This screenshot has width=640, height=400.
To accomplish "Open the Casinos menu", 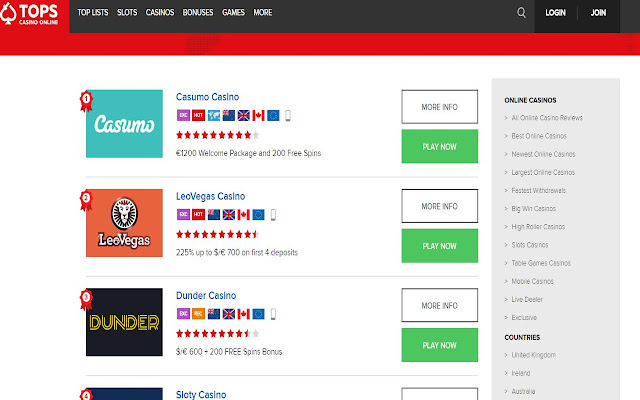I will [160, 13].
